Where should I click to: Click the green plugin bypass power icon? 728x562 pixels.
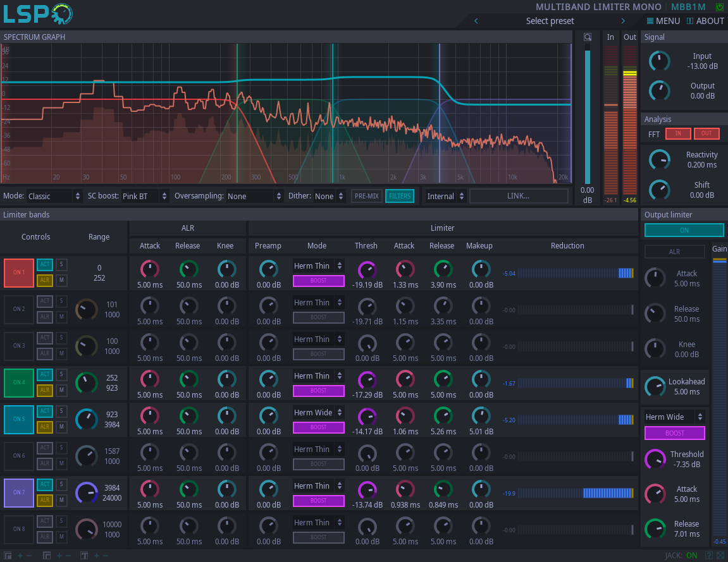tap(720, 6)
